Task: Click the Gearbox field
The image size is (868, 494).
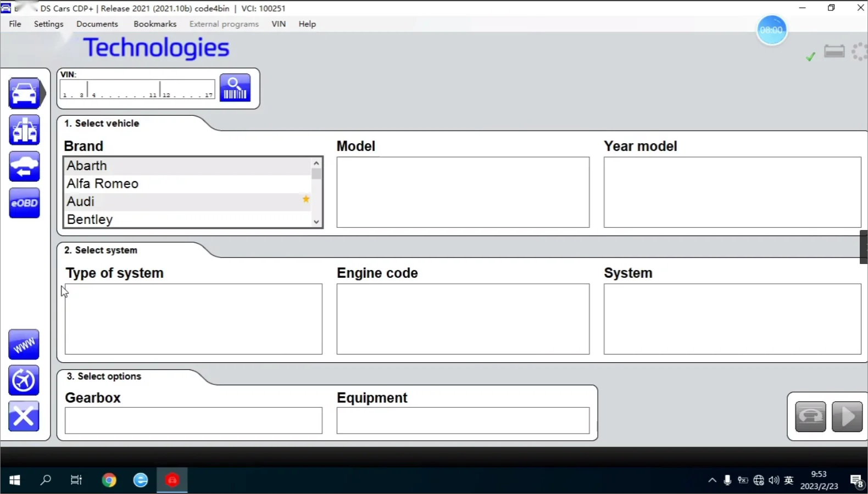Action: click(x=193, y=420)
